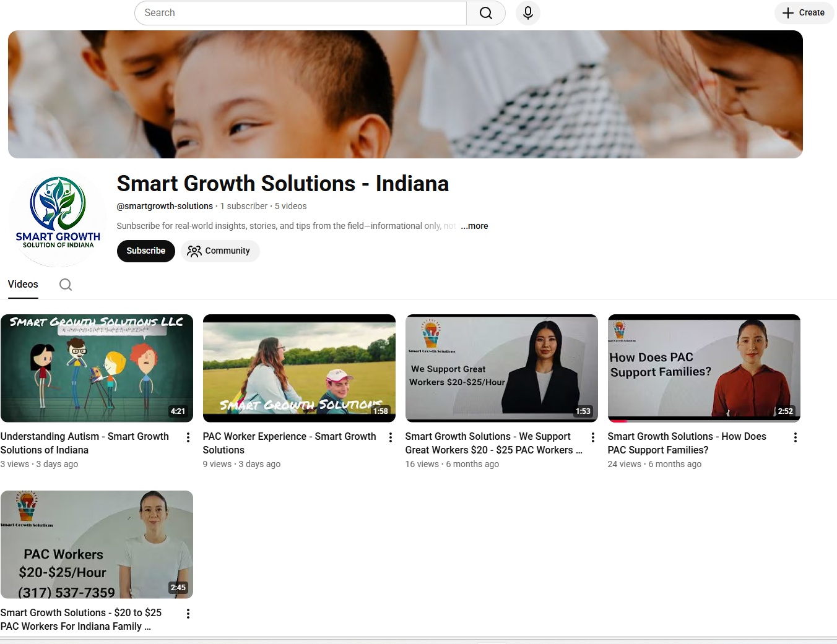The image size is (837, 644).
Task: Search within channel using magnifier icon
Action: point(66,285)
